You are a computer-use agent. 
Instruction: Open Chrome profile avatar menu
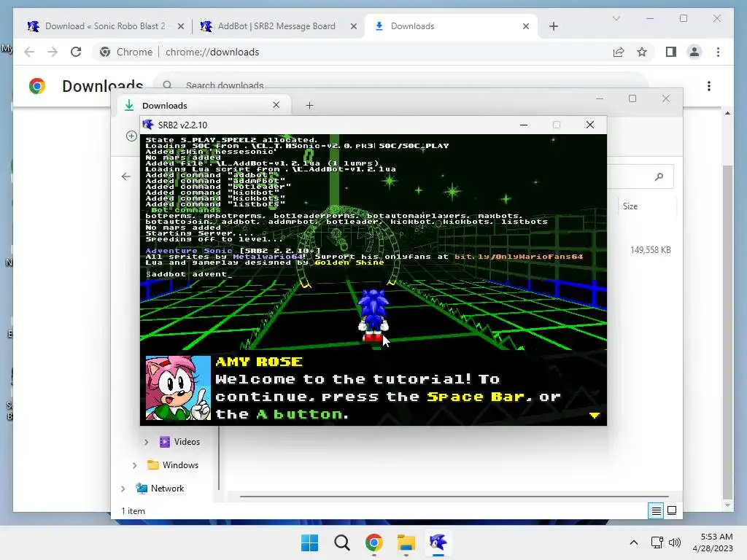[x=694, y=52]
